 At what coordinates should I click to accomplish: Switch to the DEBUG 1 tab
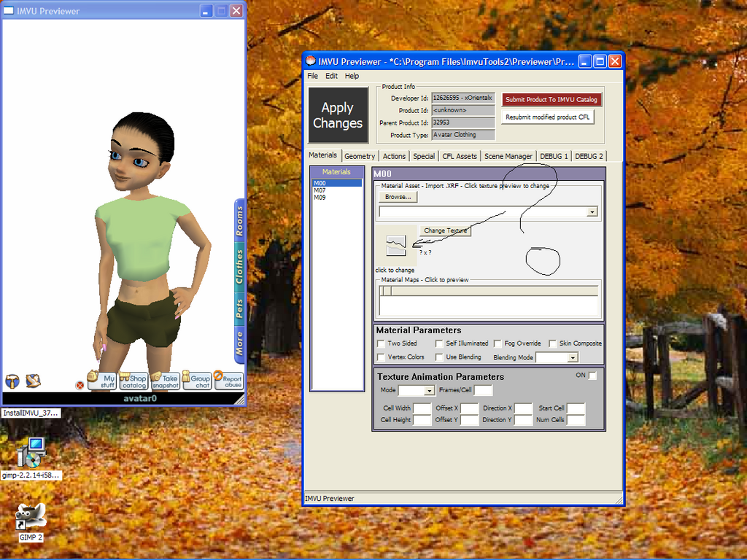[554, 156]
